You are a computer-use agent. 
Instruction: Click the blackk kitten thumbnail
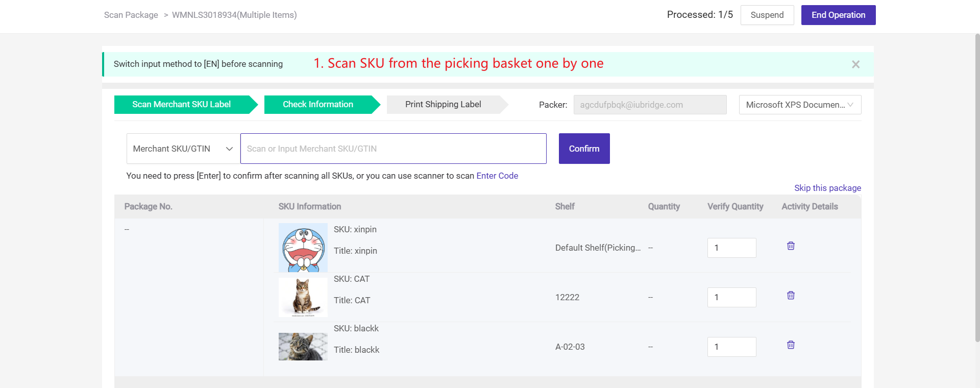[x=303, y=347]
